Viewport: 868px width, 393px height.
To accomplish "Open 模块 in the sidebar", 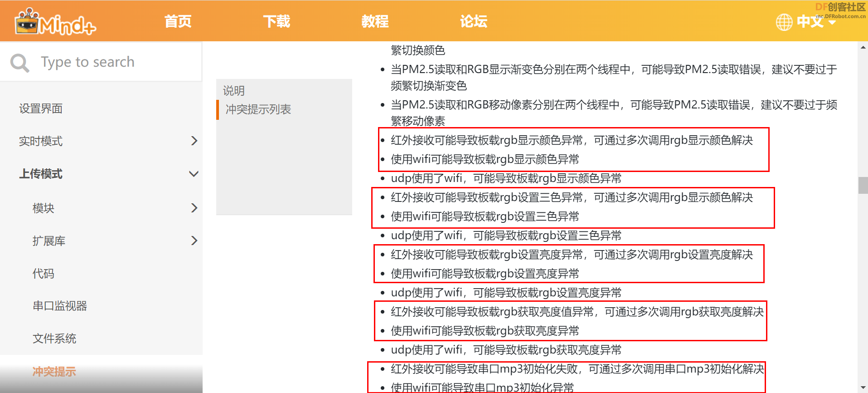I will pos(44,208).
